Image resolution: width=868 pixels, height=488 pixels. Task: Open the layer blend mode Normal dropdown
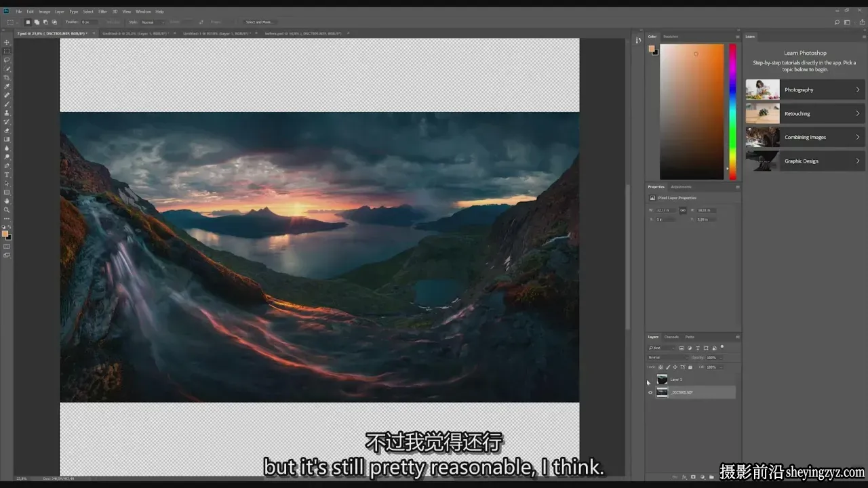(x=668, y=357)
